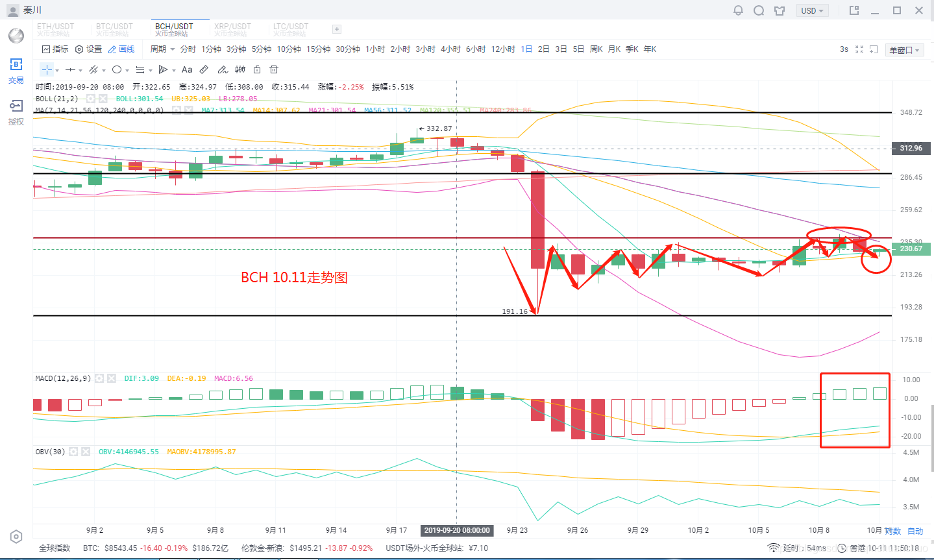
Task: Open the chat bubble icon in title bar
Action: pos(759,10)
